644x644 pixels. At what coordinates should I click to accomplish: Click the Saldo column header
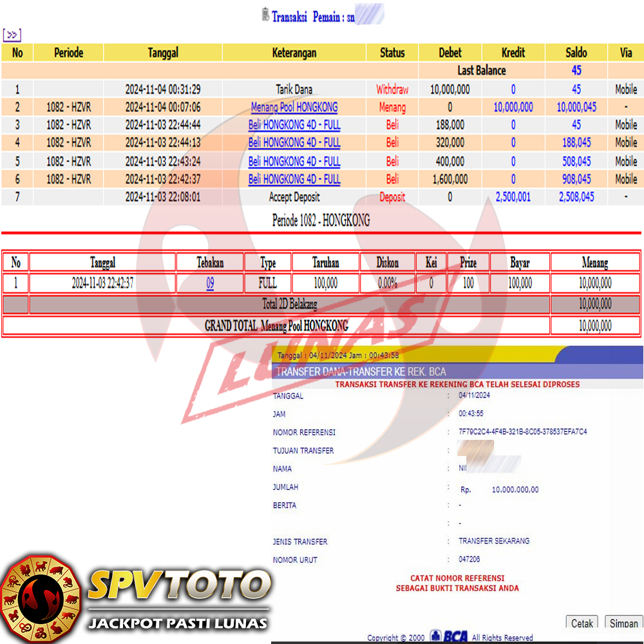tap(576, 53)
